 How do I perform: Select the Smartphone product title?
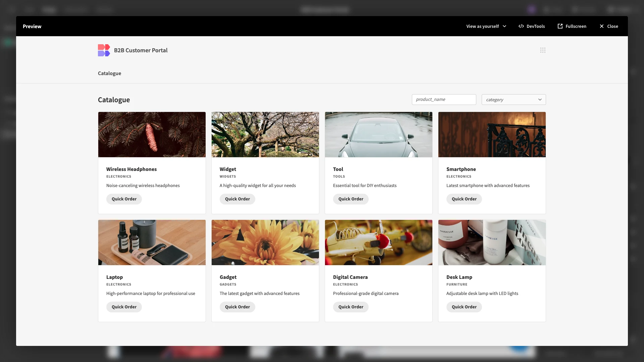click(x=461, y=169)
